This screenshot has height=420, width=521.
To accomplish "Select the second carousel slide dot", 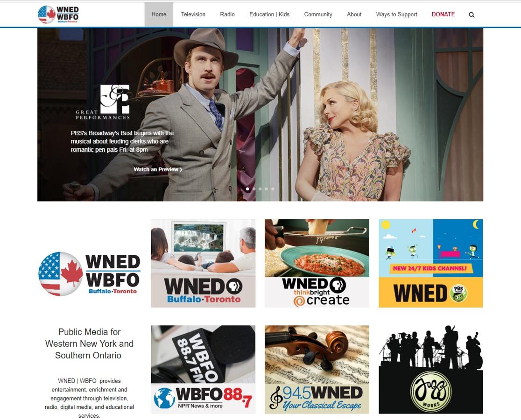I will tap(254, 189).
